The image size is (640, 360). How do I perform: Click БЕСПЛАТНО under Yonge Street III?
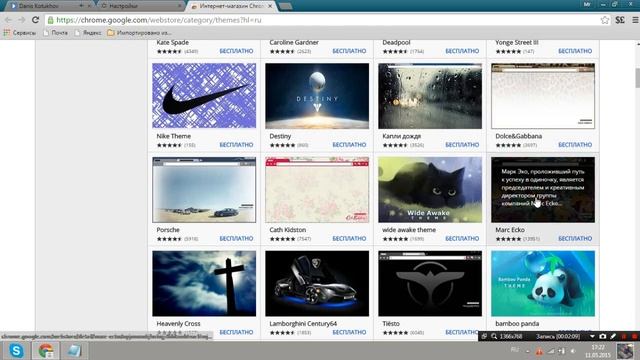pos(575,51)
